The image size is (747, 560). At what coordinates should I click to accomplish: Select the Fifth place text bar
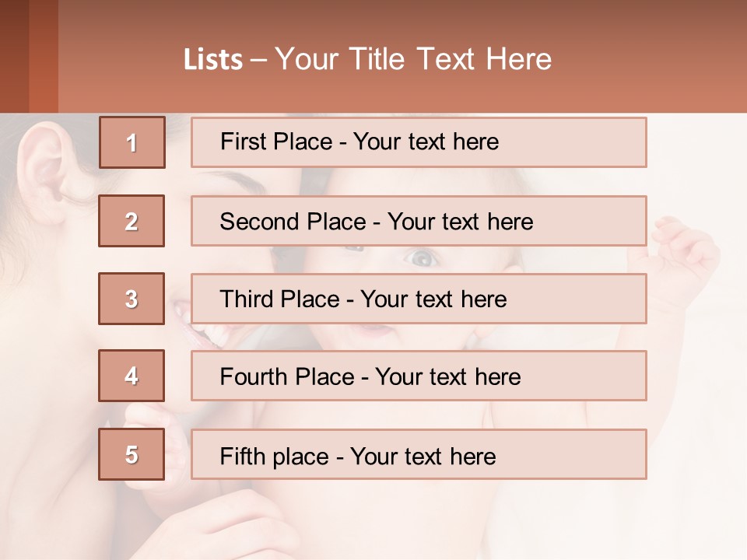click(419, 454)
